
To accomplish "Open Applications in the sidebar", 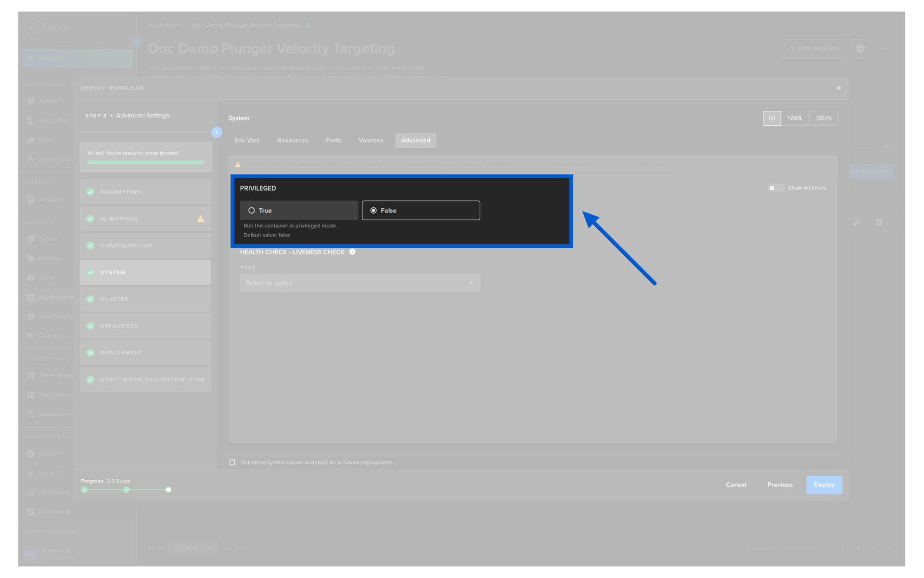I will point(48,297).
